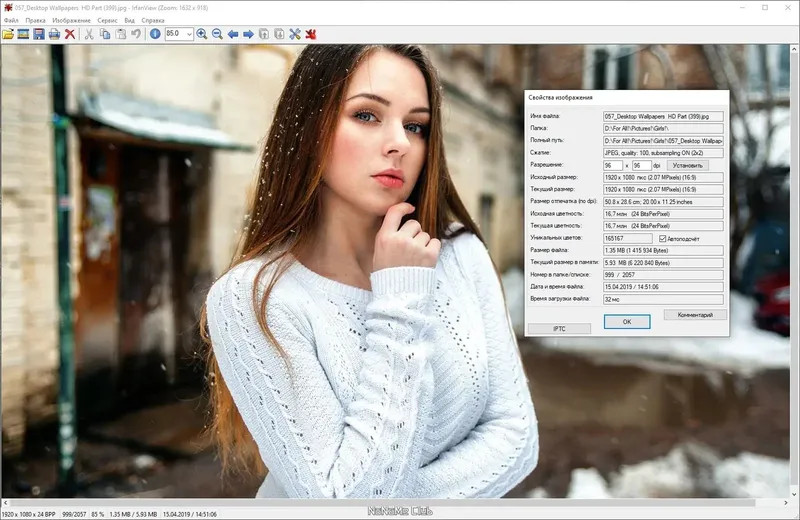Click the Paste clipboard icon
This screenshot has height=520, width=800.
click(x=120, y=34)
